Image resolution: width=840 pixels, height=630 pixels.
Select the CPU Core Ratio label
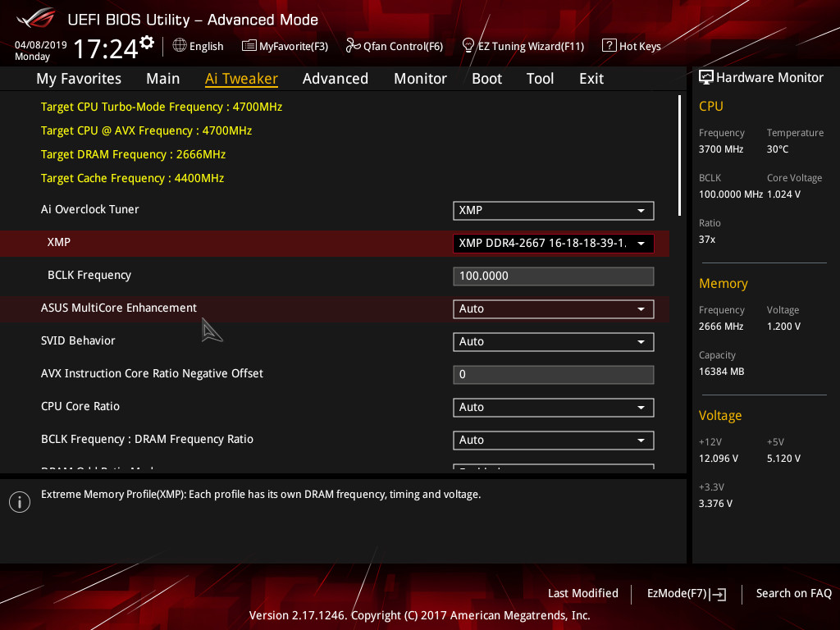point(80,406)
